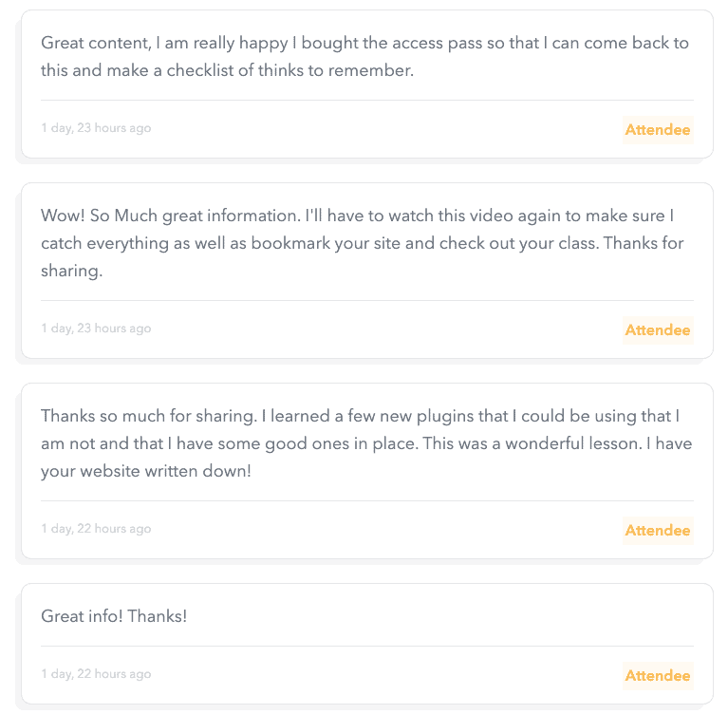The height and width of the screenshot is (714, 728).
Task: Select the "make a checklist of thinks" line
Action: [x=228, y=70]
